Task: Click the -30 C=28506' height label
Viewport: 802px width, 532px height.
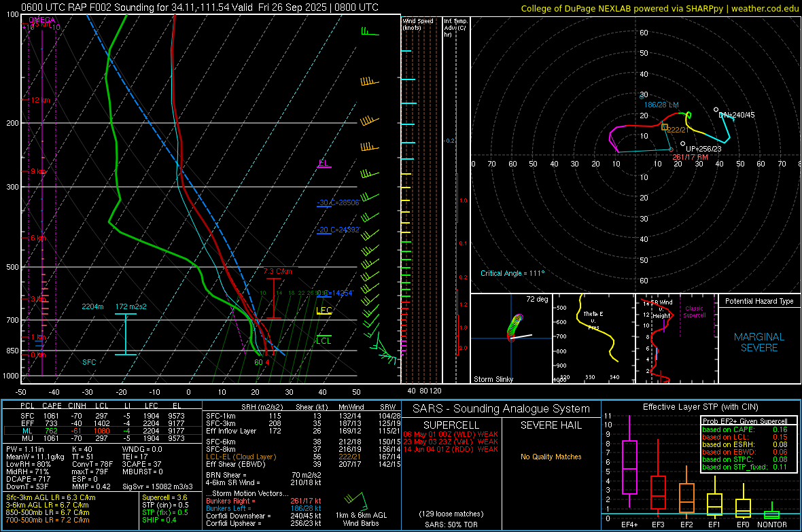Action: click(x=338, y=202)
